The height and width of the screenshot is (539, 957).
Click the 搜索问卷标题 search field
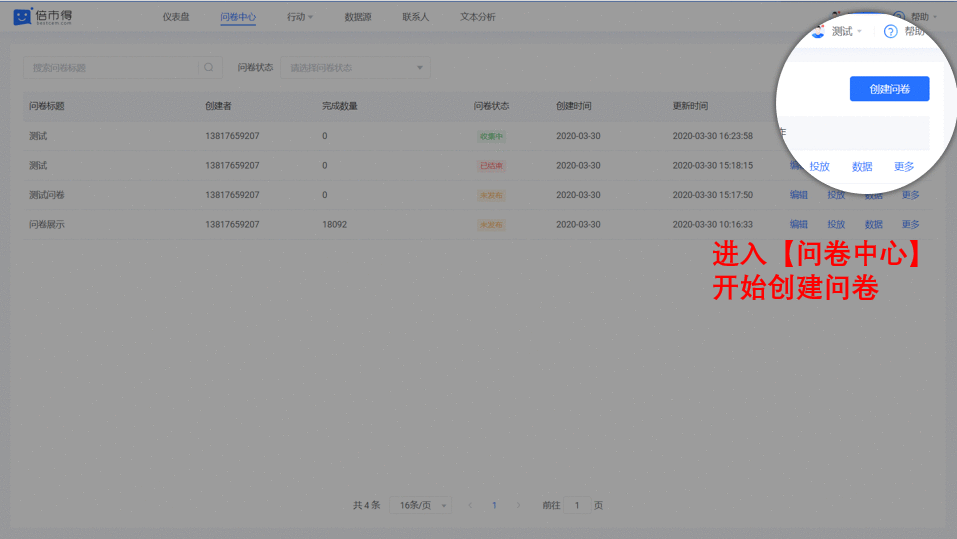pos(110,68)
